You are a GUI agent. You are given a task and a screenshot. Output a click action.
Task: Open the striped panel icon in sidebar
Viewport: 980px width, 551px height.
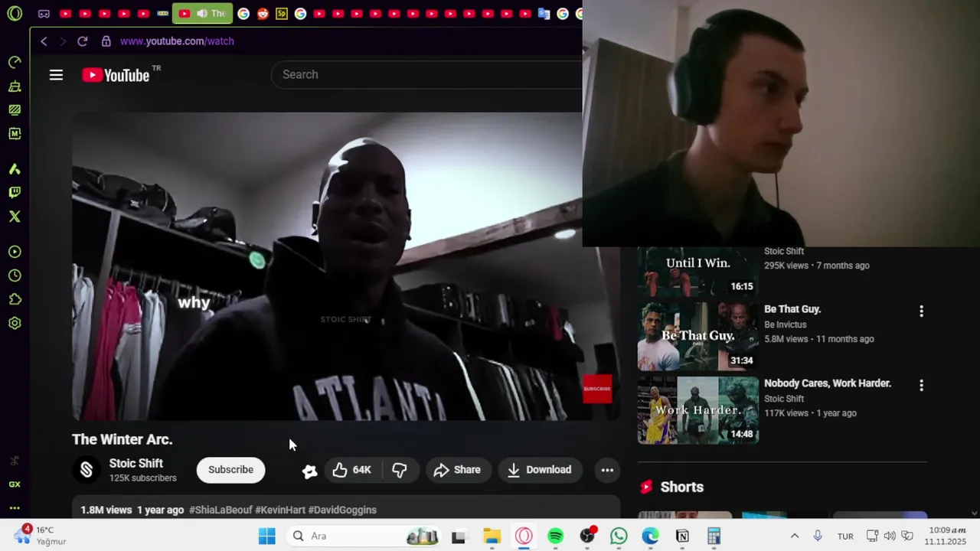coord(15,109)
